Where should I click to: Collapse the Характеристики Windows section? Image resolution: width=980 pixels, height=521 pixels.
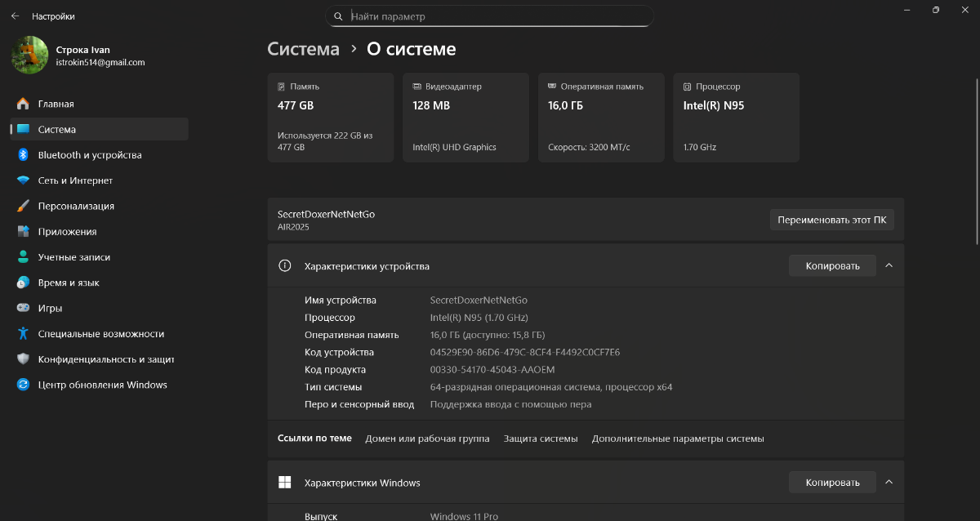pyautogui.click(x=889, y=483)
